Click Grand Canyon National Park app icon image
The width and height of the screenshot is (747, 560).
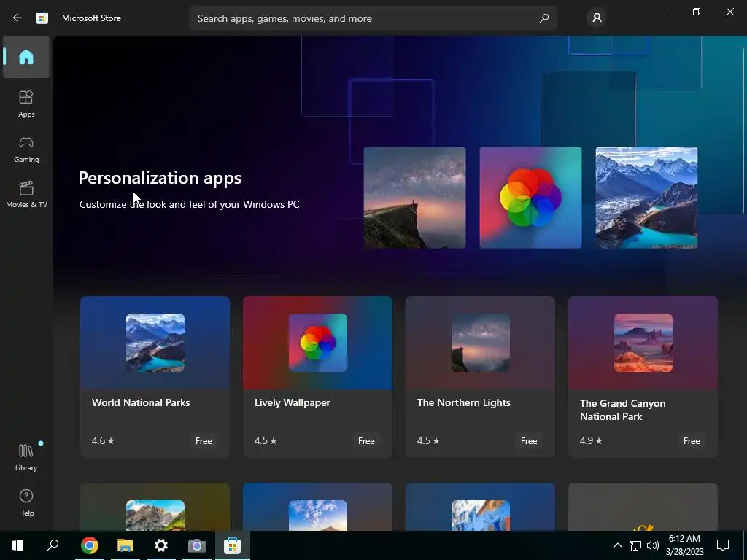(x=643, y=343)
